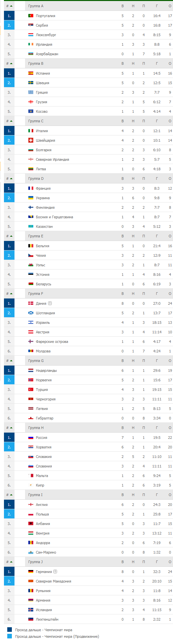The width and height of the screenshot is (173, 644).
Task: Sort Group A by rank arrow
Action: [11, 6]
